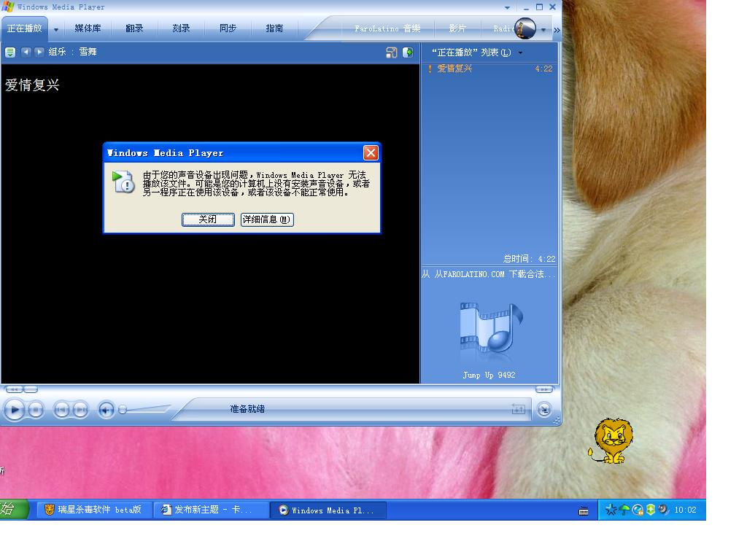Switch player to skin mode

[x=544, y=410]
